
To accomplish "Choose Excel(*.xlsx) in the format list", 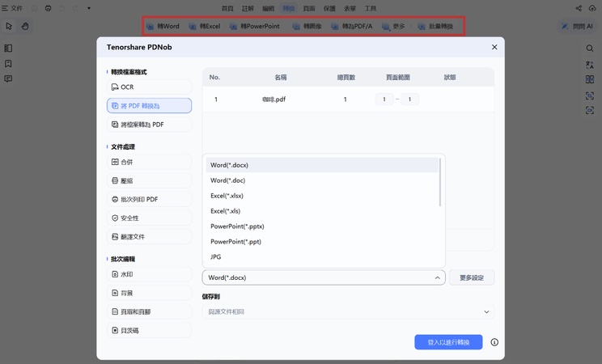I will [322, 196].
